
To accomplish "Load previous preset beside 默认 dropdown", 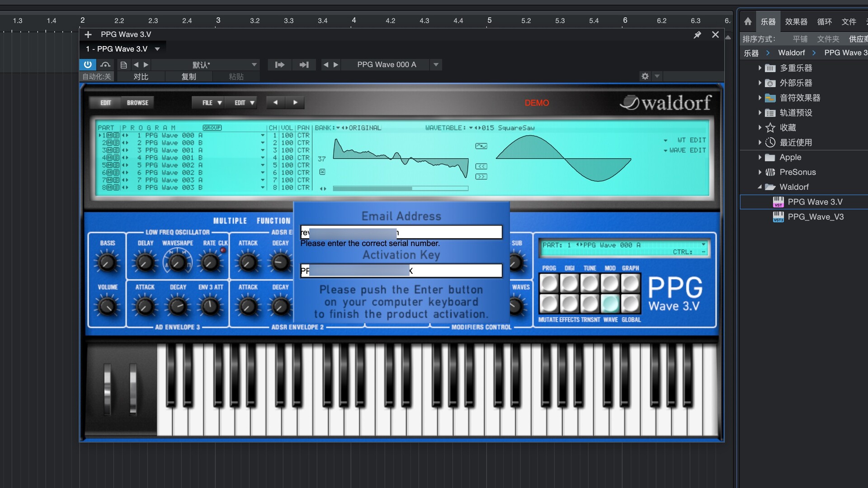I will 136,65.
